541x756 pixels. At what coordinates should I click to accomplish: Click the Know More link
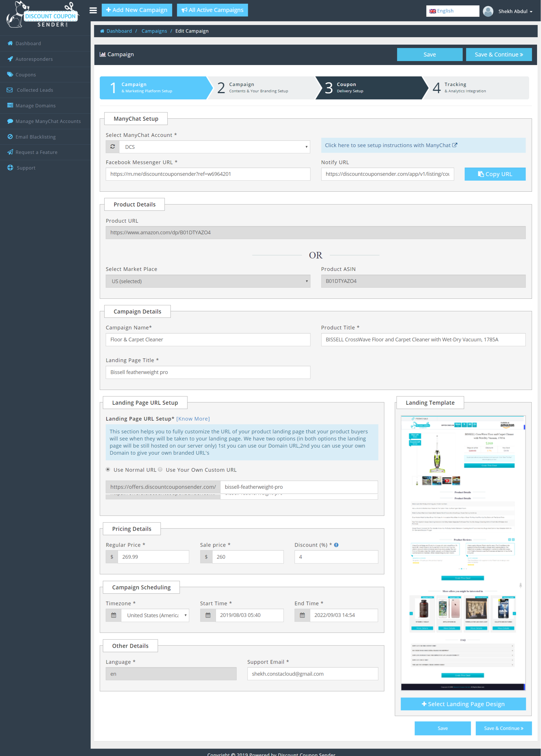click(193, 419)
